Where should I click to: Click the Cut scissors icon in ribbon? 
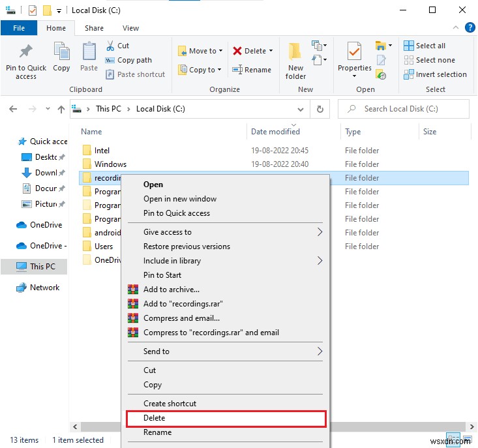[x=110, y=46]
